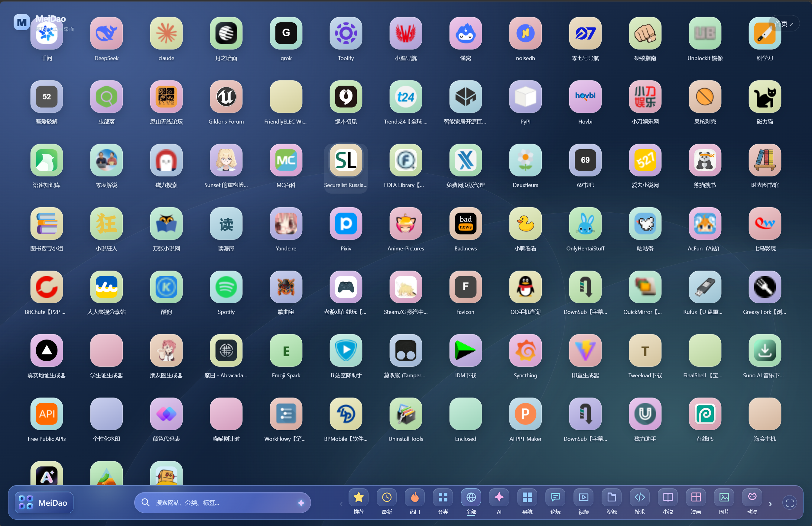Viewport: 812px width, 526px height.
Task: Open the MC百科 icon
Action: 286,160
